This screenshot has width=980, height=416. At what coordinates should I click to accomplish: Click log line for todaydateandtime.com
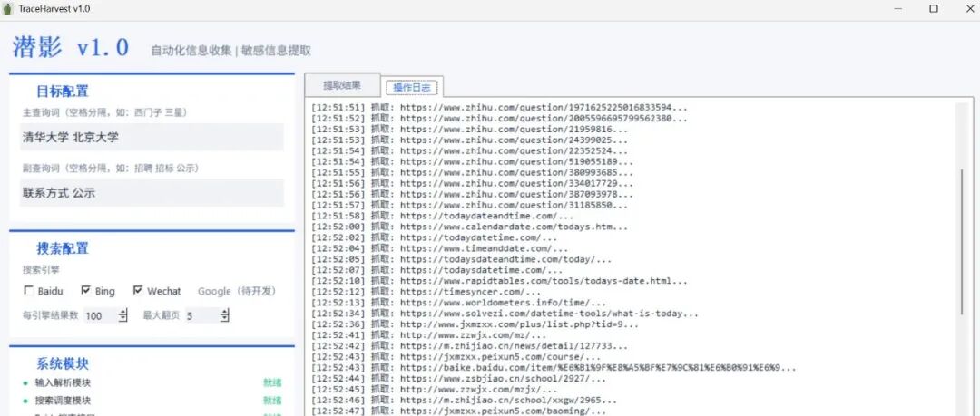(442, 216)
